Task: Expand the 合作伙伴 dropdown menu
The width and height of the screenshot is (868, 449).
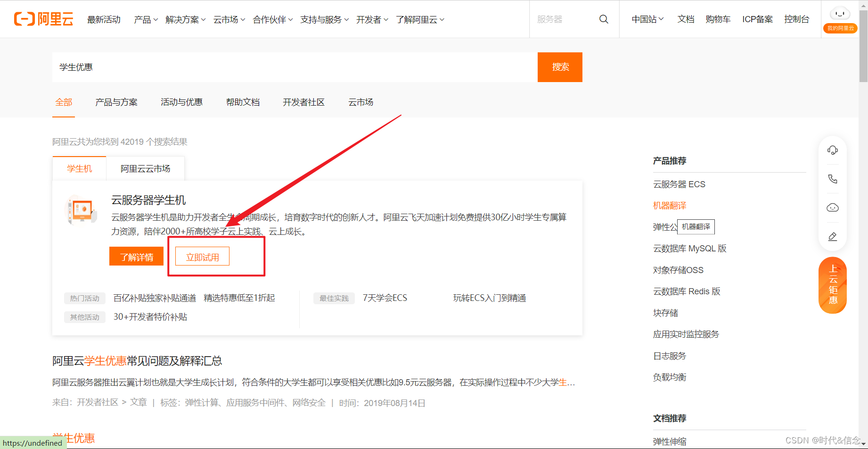Action: (272, 19)
